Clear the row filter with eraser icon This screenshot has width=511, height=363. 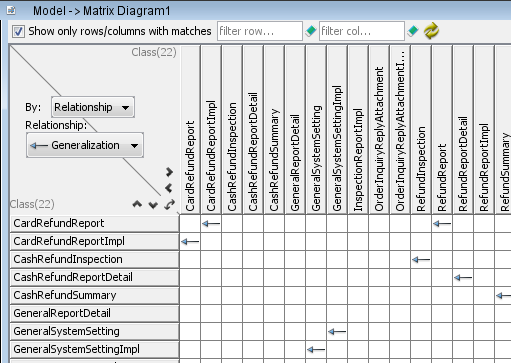(311, 31)
